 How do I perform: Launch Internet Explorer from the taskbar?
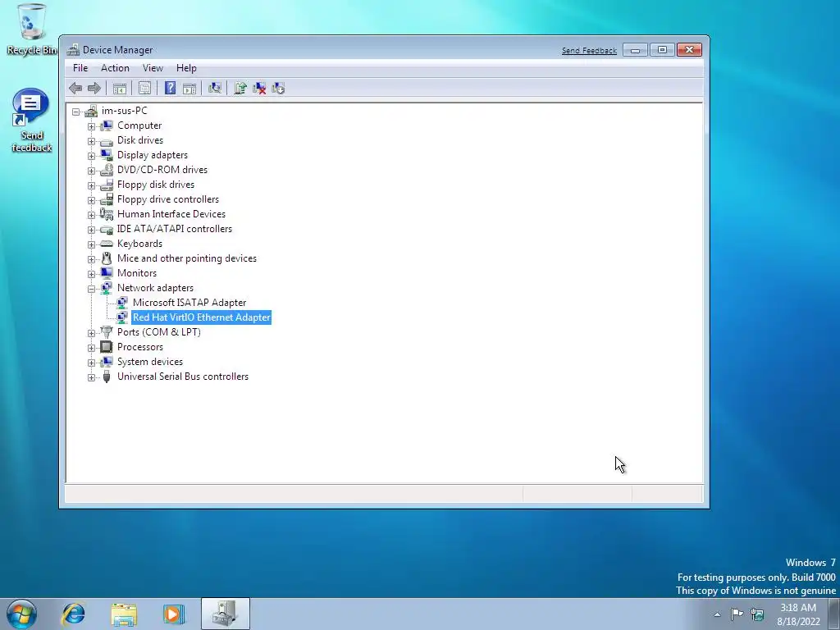73,614
